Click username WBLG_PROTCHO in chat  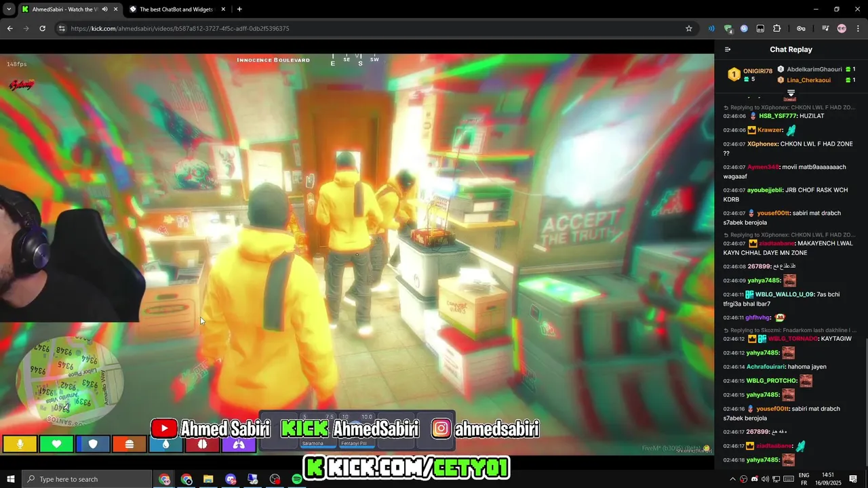[772, 381]
